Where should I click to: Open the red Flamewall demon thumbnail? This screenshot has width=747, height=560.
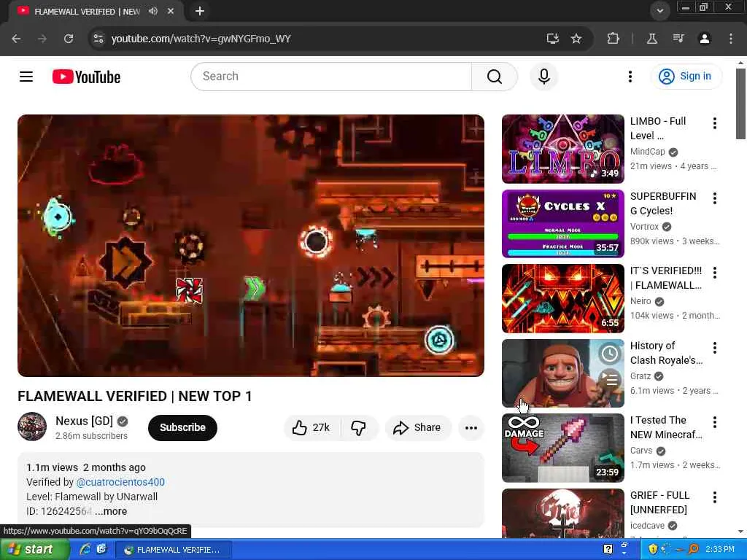[562, 298]
